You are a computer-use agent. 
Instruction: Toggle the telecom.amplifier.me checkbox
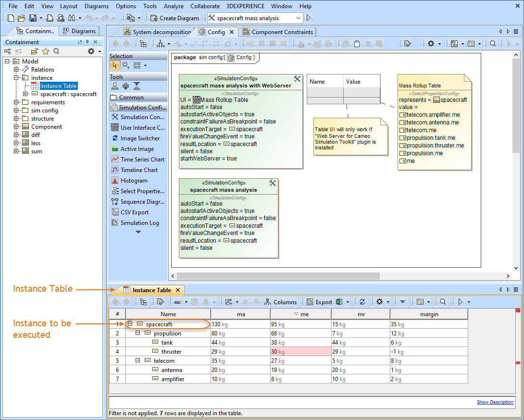click(x=403, y=115)
